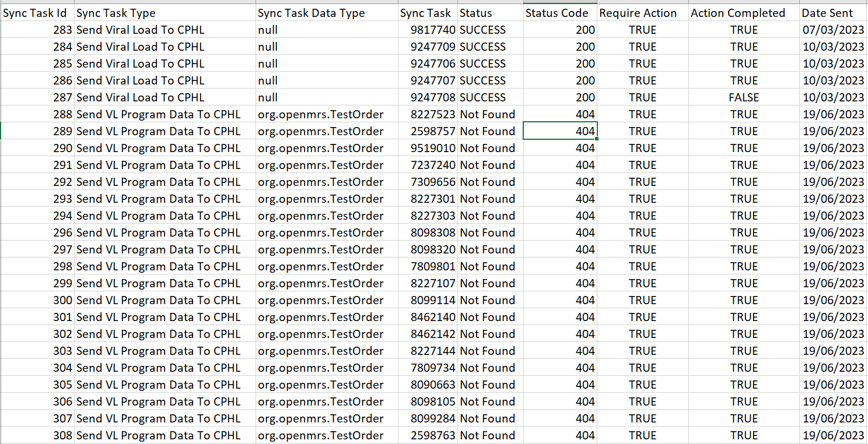868x444 pixels.
Task: Click sync task value 8227301
Action: (x=428, y=199)
